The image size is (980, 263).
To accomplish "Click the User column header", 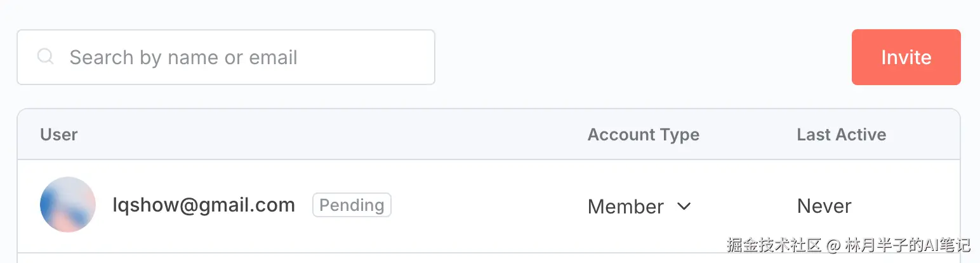I will pos(59,135).
